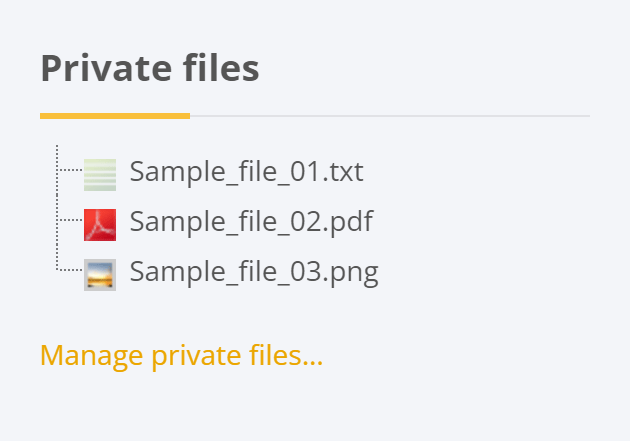Click the Private files heading

coord(150,70)
